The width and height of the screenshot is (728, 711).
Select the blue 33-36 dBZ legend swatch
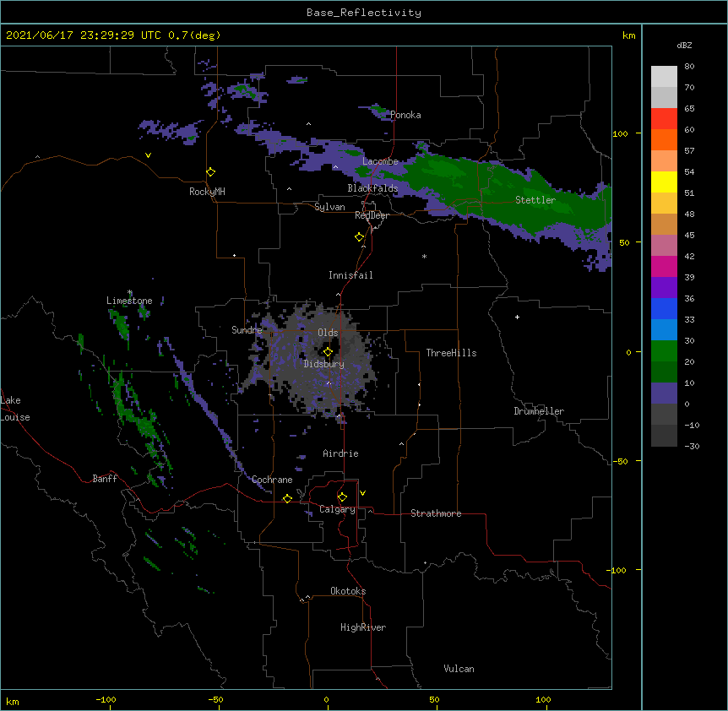[x=664, y=308]
